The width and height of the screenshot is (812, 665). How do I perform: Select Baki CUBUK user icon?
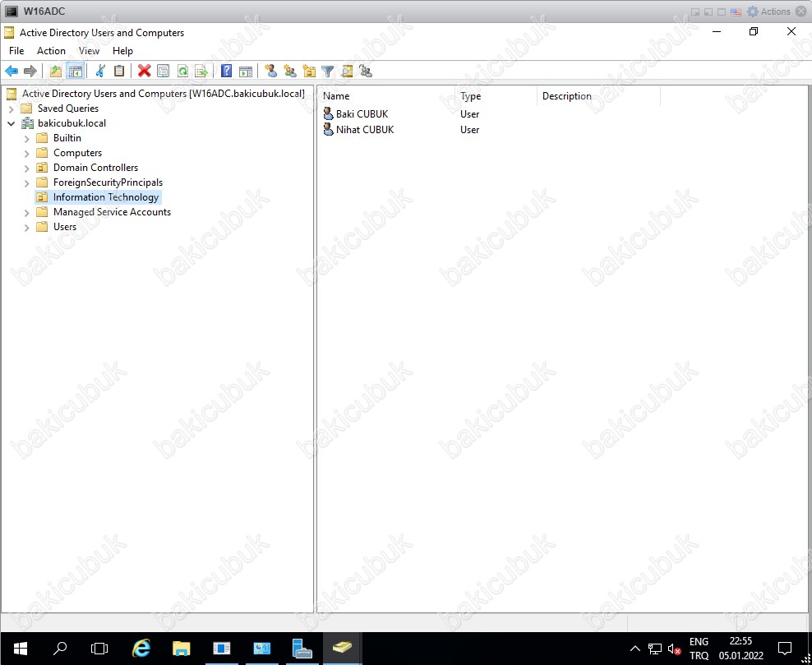point(328,114)
